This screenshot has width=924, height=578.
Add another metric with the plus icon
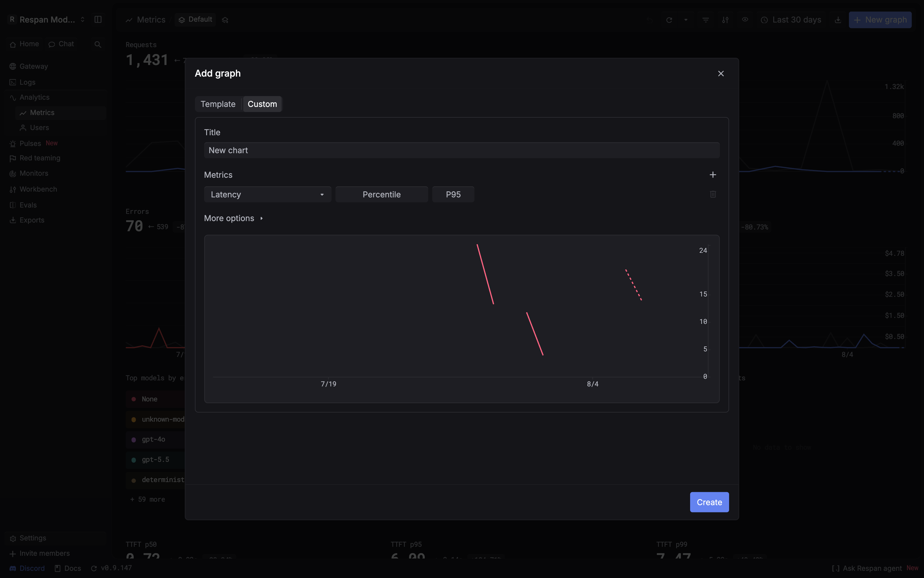point(712,175)
